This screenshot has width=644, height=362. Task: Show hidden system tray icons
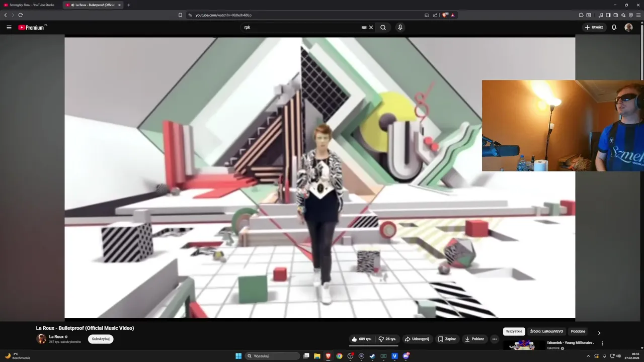(588, 356)
